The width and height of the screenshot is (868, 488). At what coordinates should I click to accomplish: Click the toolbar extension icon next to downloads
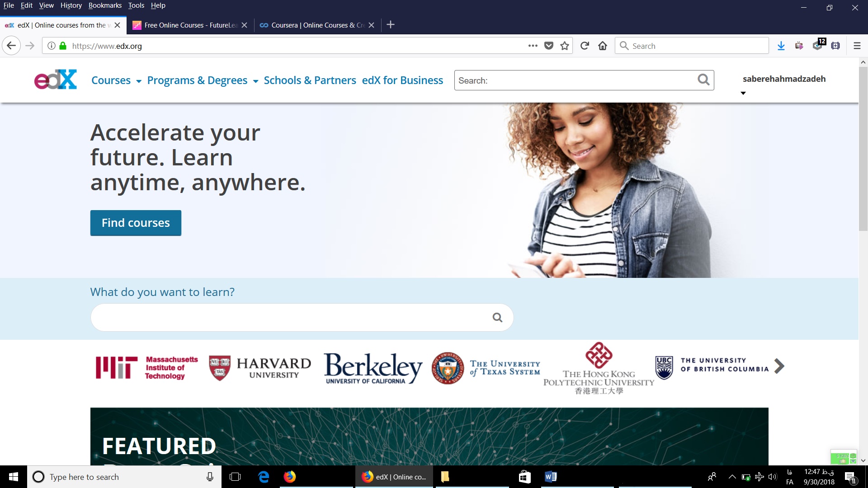click(x=799, y=46)
